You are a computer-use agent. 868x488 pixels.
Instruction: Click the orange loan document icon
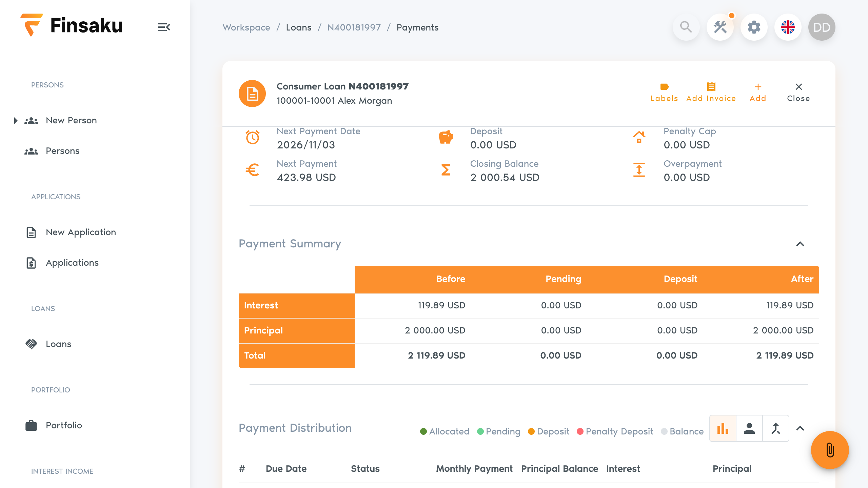point(252,94)
